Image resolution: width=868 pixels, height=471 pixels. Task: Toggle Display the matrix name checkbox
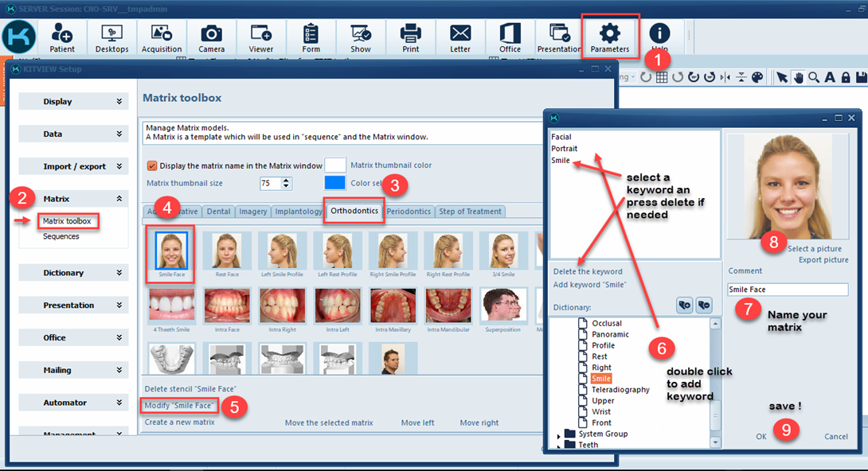click(153, 166)
